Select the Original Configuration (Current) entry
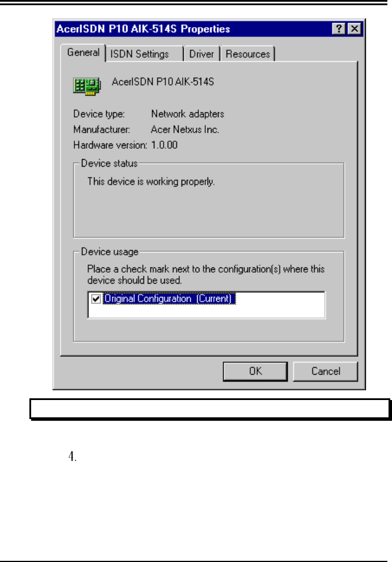 (169, 299)
